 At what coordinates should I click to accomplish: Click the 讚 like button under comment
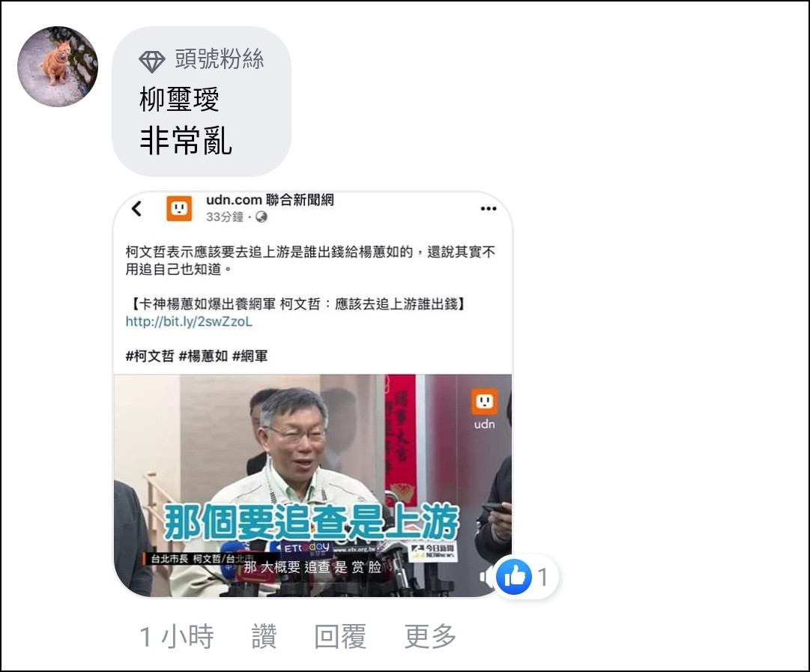click(x=264, y=636)
